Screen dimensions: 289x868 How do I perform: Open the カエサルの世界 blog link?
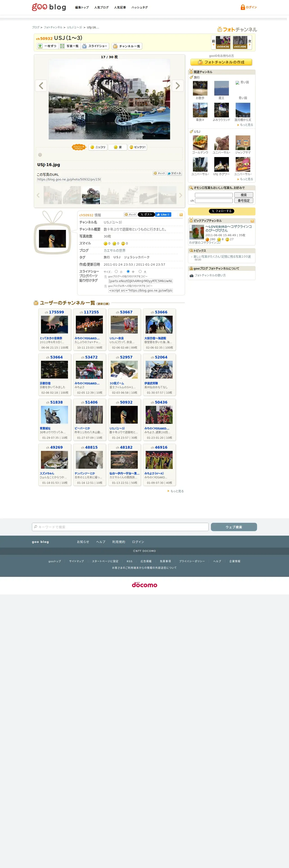(x=114, y=251)
